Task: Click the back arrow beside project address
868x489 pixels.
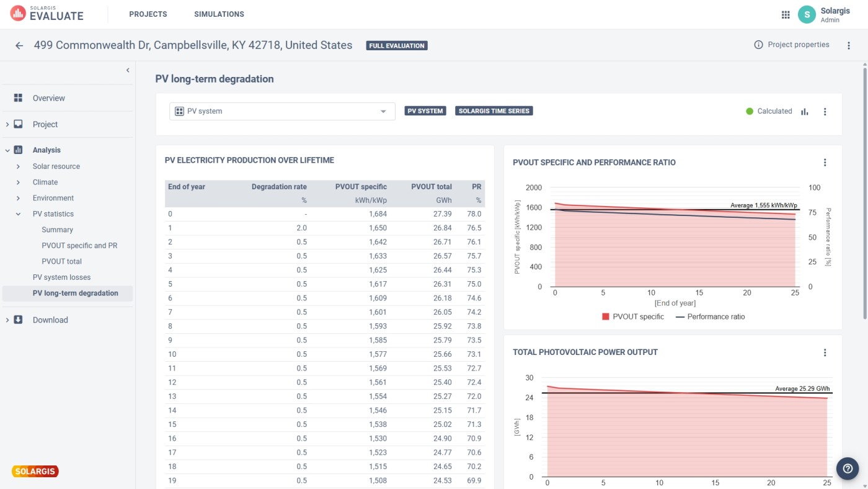Action: (x=19, y=45)
